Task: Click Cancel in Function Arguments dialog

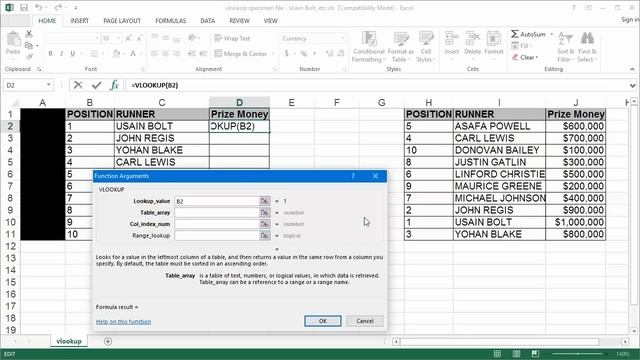Action: tap(365, 321)
